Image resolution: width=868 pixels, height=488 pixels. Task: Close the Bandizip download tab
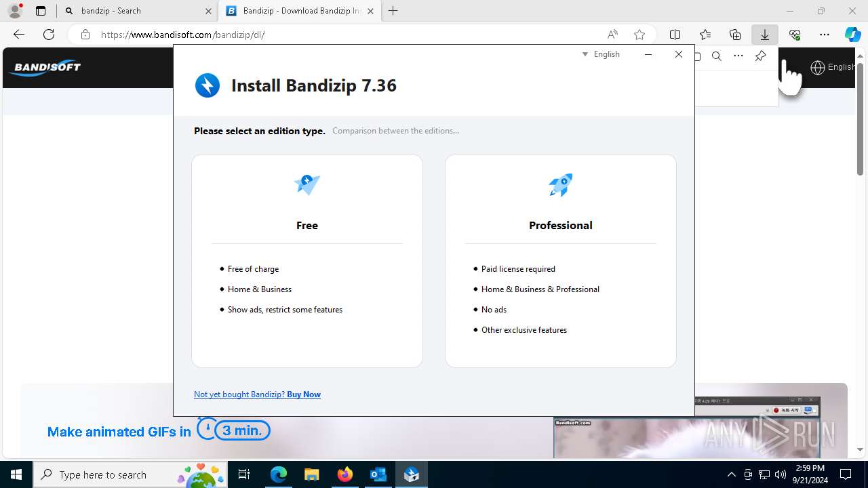tap(370, 11)
